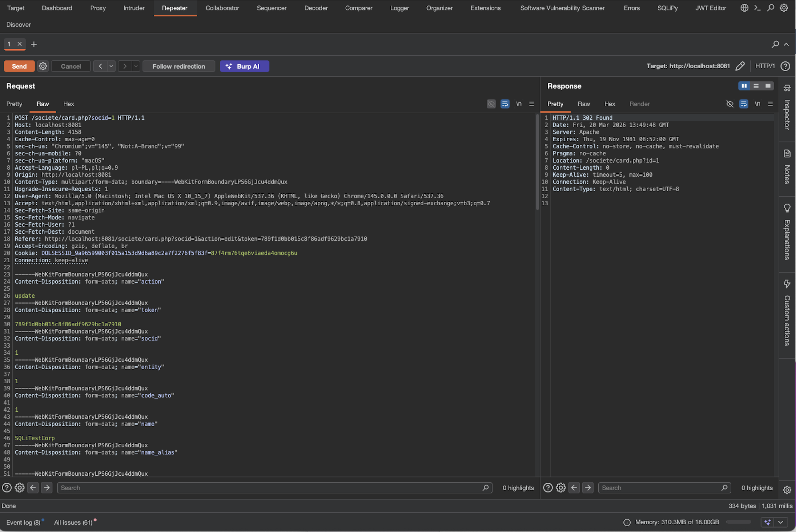Switch to the Proxy tab
This screenshot has width=796, height=532.
98,8
